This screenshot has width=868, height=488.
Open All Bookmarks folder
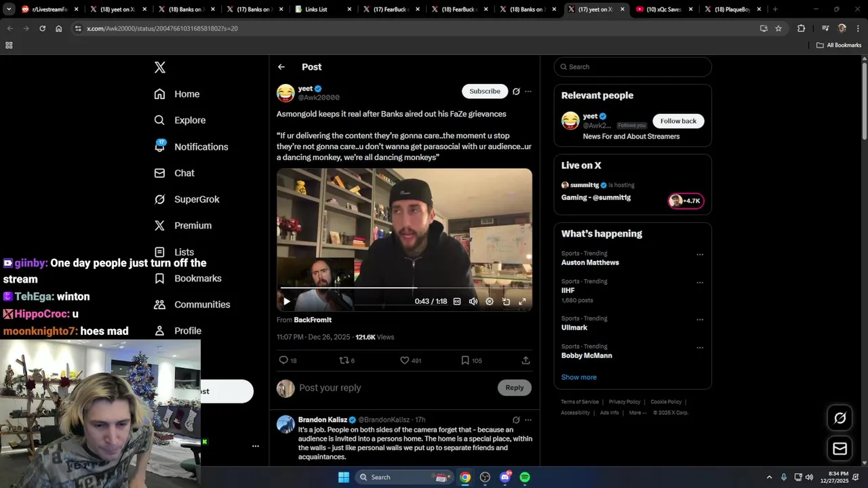coord(839,45)
